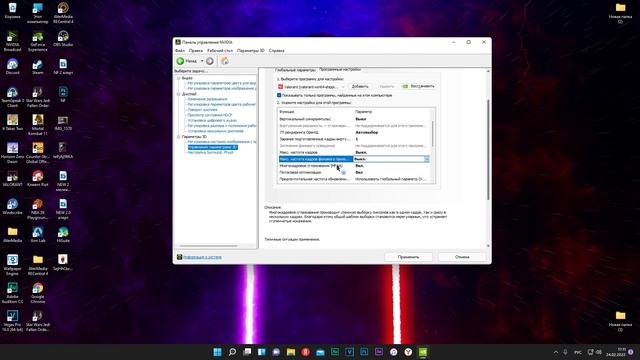Open the taskbar Search icon
Image resolution: width=640 pixels, height=360 pixels.
(x=232, y=352)
